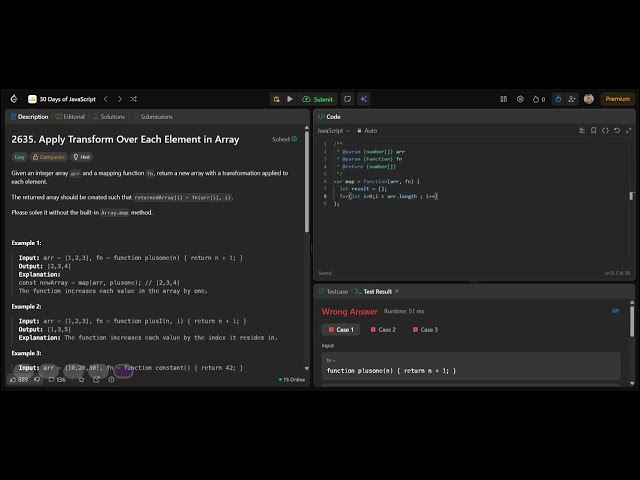Submit the solution

318,99
